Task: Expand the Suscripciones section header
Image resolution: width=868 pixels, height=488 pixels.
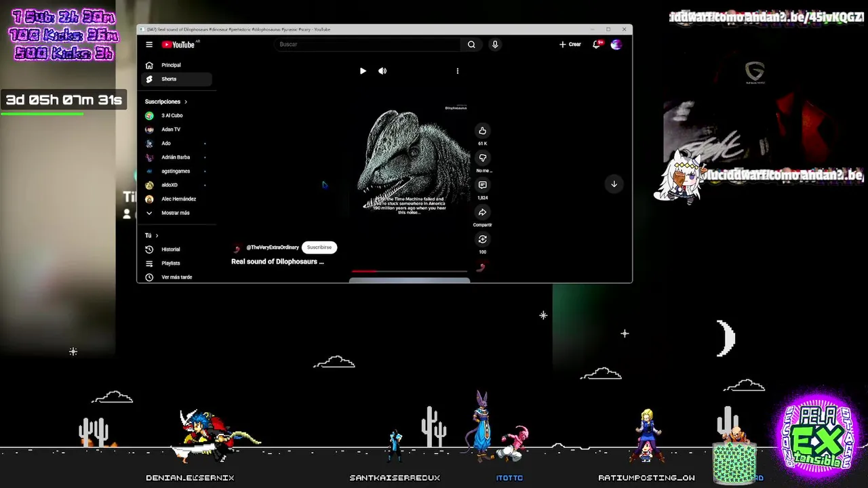Action: [x=166, y=102]
